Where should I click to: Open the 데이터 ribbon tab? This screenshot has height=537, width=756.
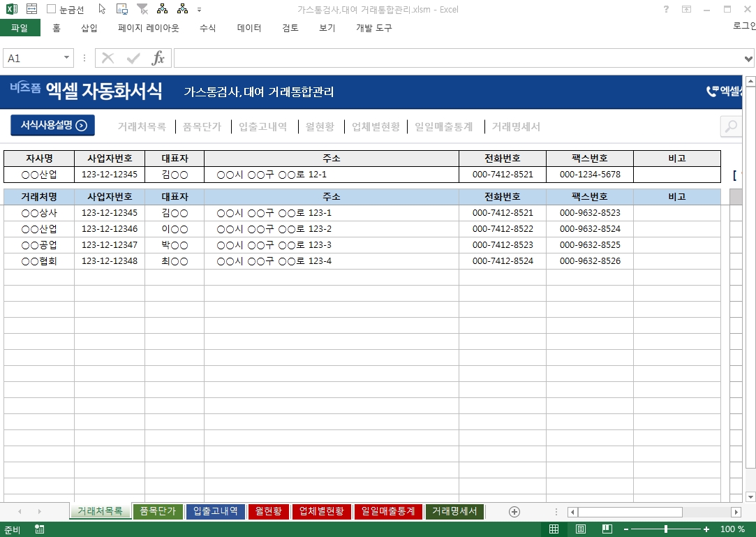pyautogui.click(x=249, y=28)
